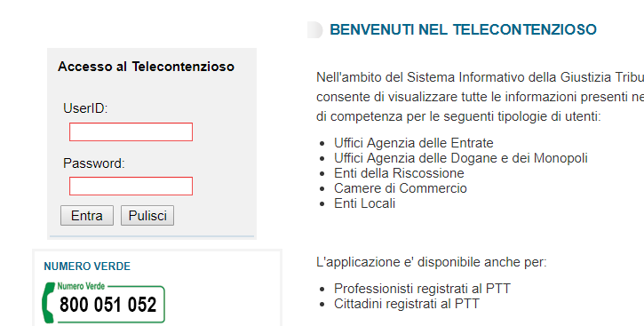Click the Enti Locali list item
This screenshot has height=326, width=644.
coord(365,203)
